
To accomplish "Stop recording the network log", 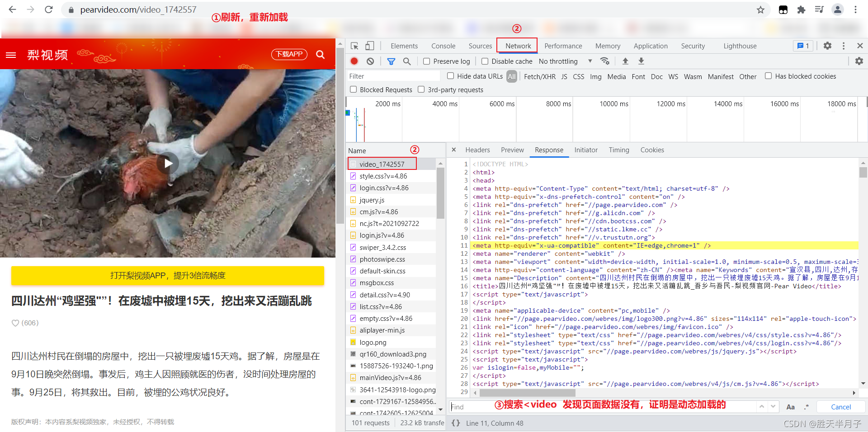I will 354,61.
